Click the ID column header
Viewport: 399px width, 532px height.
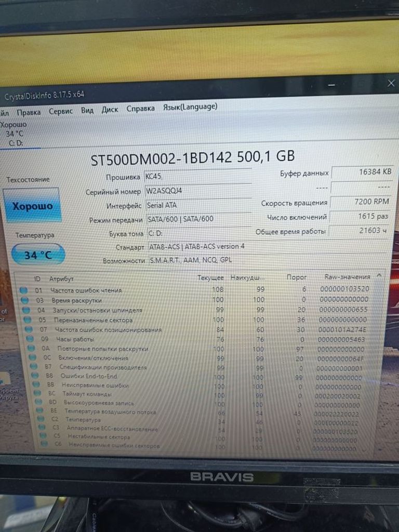point(37,279)
